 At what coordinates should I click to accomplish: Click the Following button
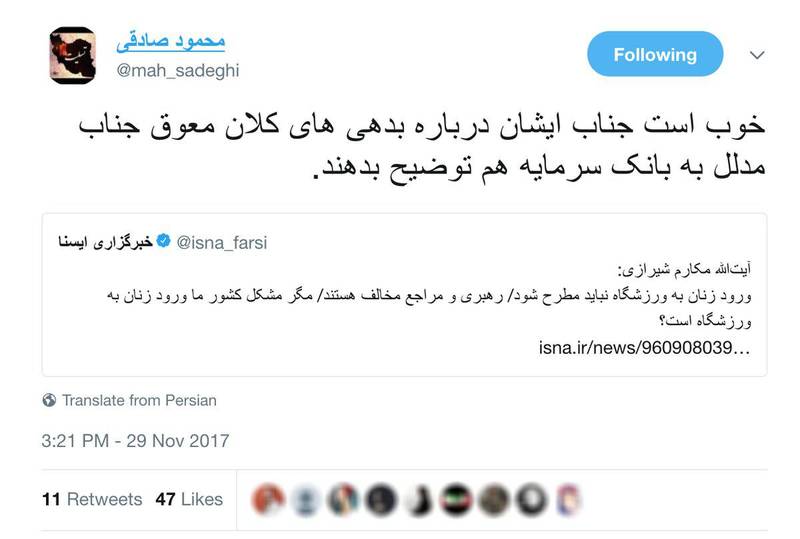(x=655, y=54)
